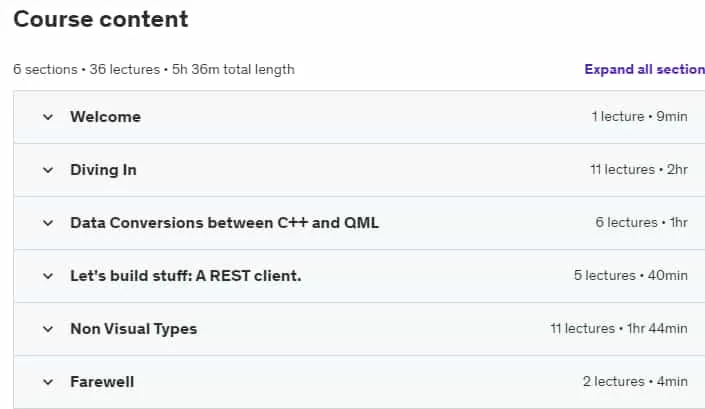Image resolution: width=705 pixels, height=409 pixels.
Task: Click the 11 lectures 2hr label
Action: (638, 169)
